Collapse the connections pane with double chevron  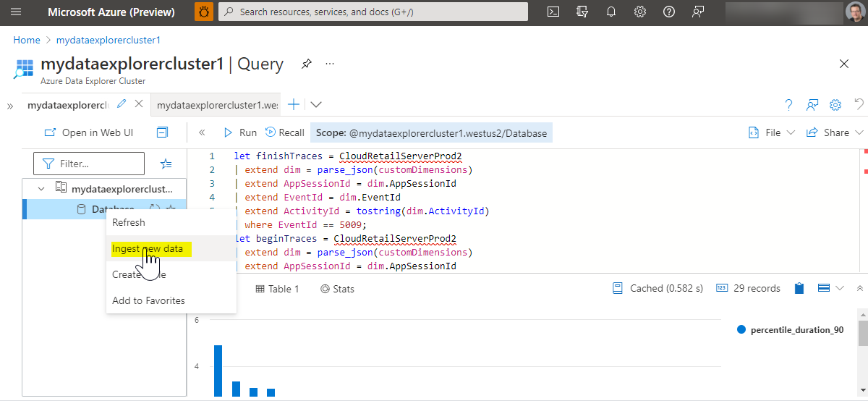(x=202, y=132)
